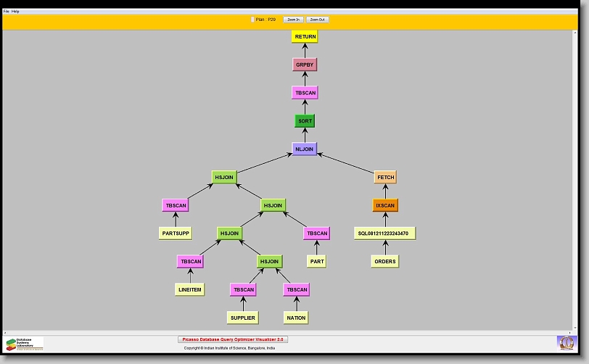Select the PARTSUPP table node
The width and height of the screenshot is (589, 364).
(176, 233)
